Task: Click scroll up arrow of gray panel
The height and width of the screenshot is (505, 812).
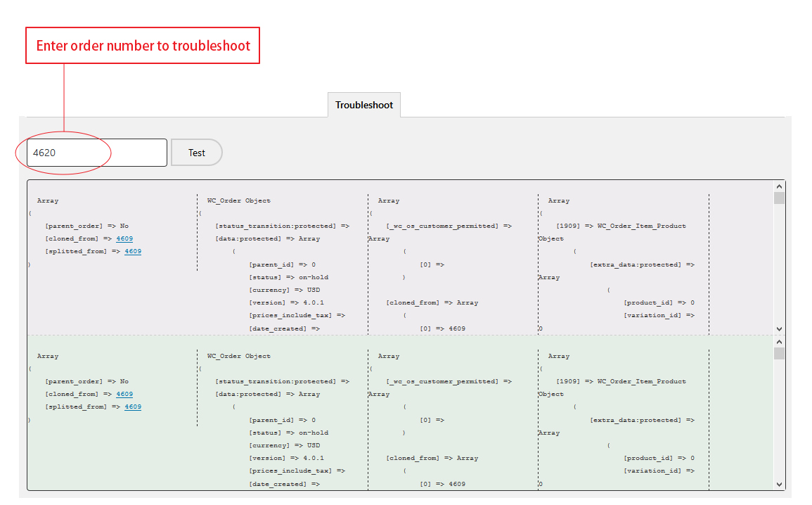Action: [778, 186]
